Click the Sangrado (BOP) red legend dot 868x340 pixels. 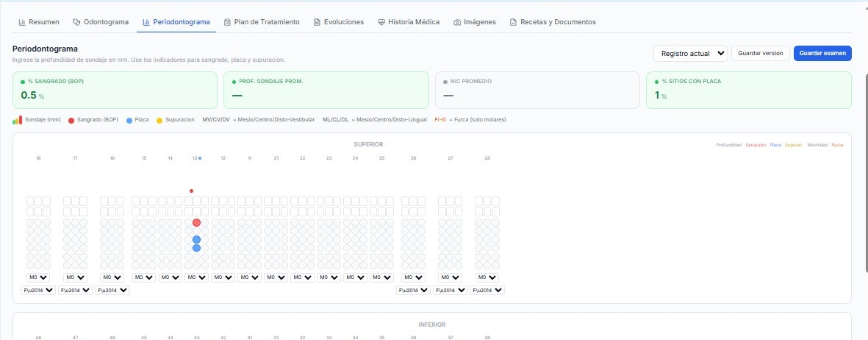[x=71, y=120]
